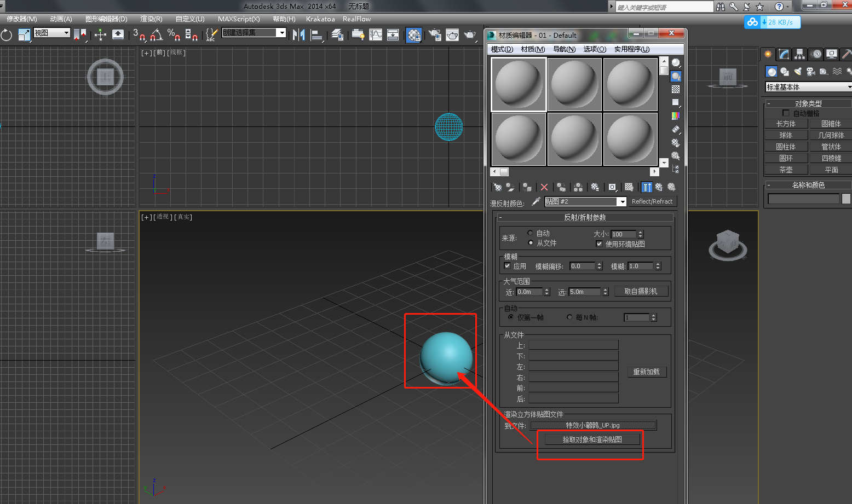
Task: Open the 视图 reference coordinate dropdown
Action: pyautogui.click(x=52, y=33)
